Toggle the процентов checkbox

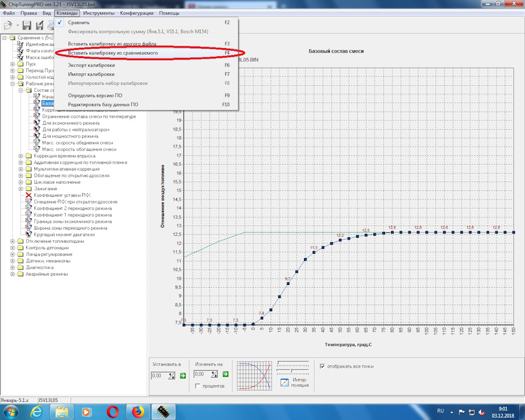(x=197, y=386)
